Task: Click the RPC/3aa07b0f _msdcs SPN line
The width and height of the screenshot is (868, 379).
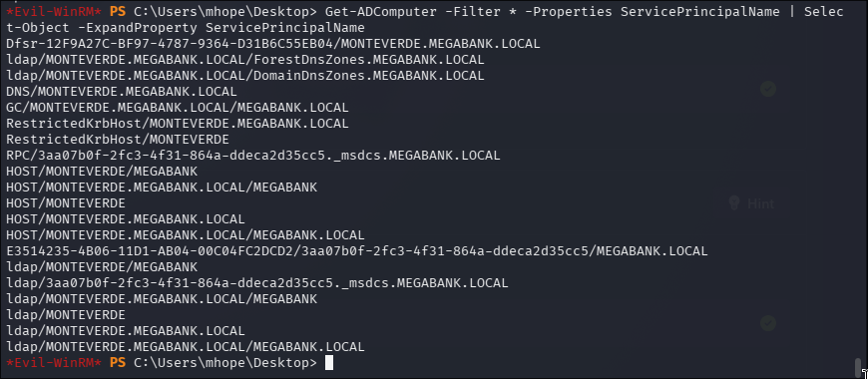Action: [253, 156]
